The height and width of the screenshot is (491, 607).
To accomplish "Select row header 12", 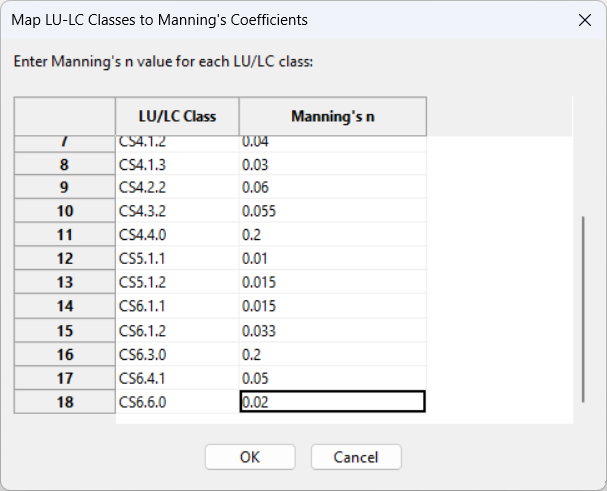I will tap(65, 259).
